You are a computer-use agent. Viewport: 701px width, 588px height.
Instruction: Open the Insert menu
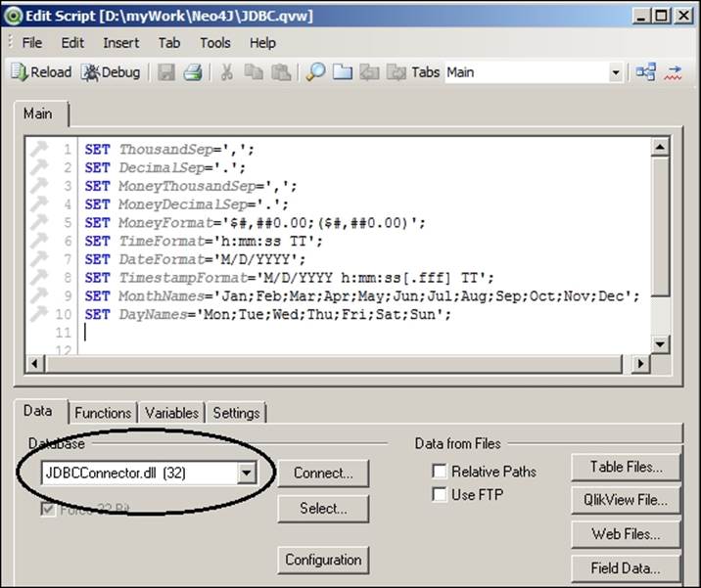pyautogui.click(x=121, y=43)
